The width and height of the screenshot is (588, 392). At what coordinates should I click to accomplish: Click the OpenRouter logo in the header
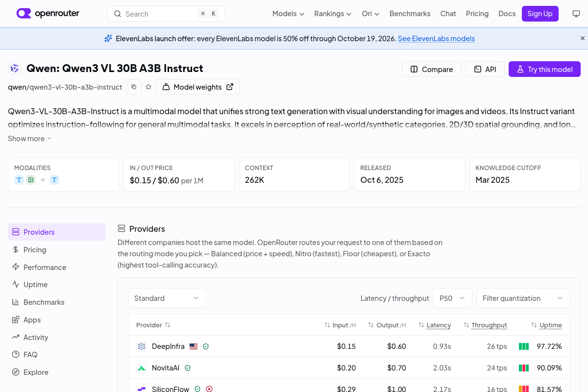pos(48,13)
